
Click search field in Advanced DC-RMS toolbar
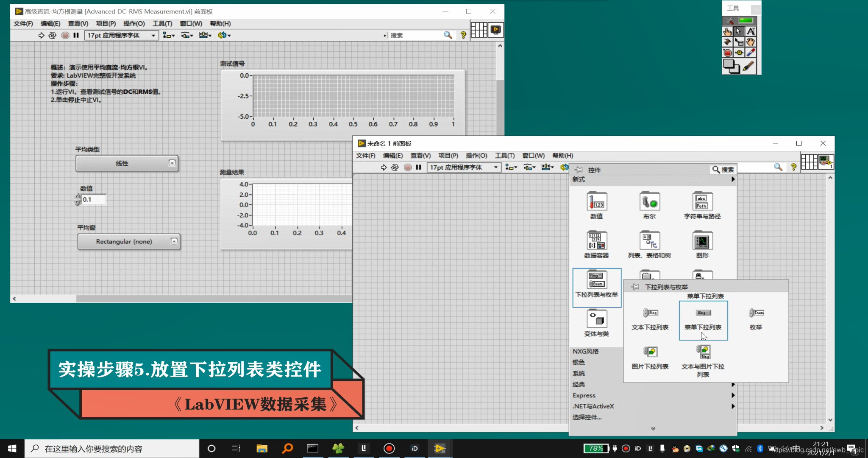(x=417, y=35)
